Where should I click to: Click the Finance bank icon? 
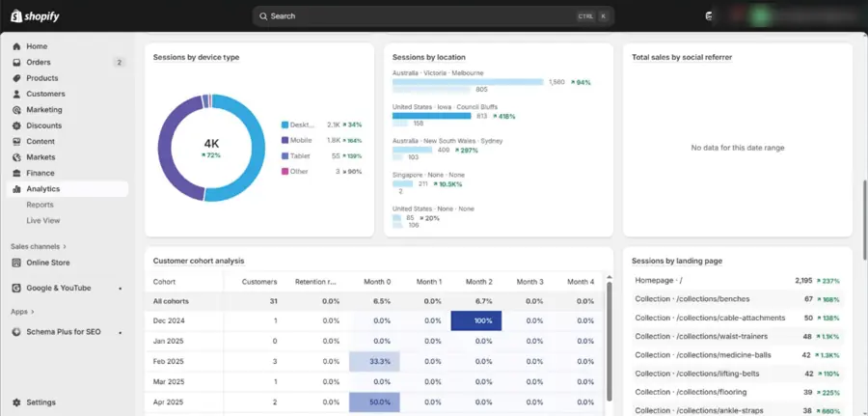point(16,173)
